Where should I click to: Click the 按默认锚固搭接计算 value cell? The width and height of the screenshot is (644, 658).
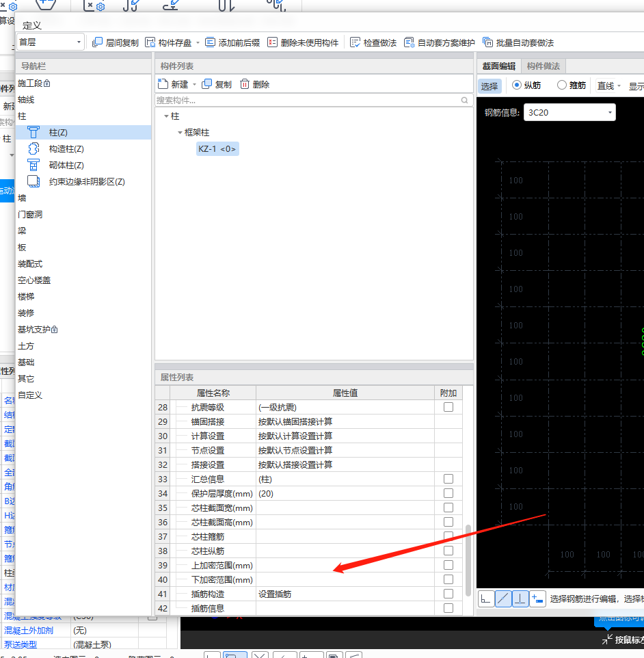(345, 421)
